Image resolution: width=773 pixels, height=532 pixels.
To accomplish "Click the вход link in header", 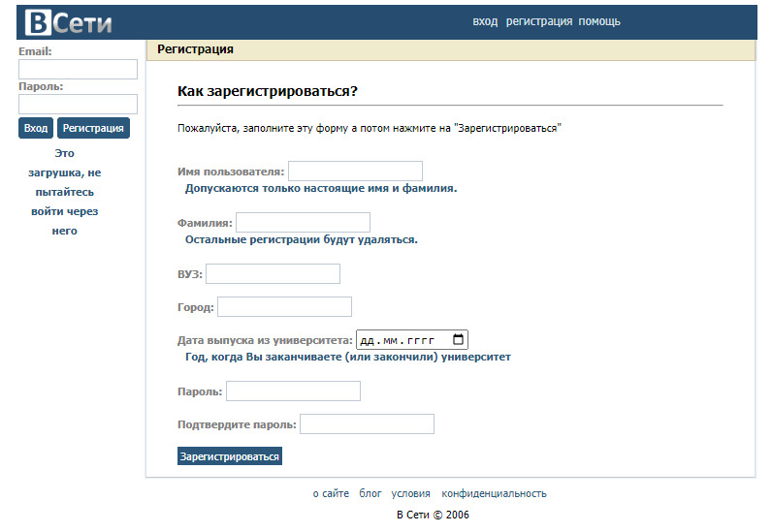I will (x=485, y=21).
